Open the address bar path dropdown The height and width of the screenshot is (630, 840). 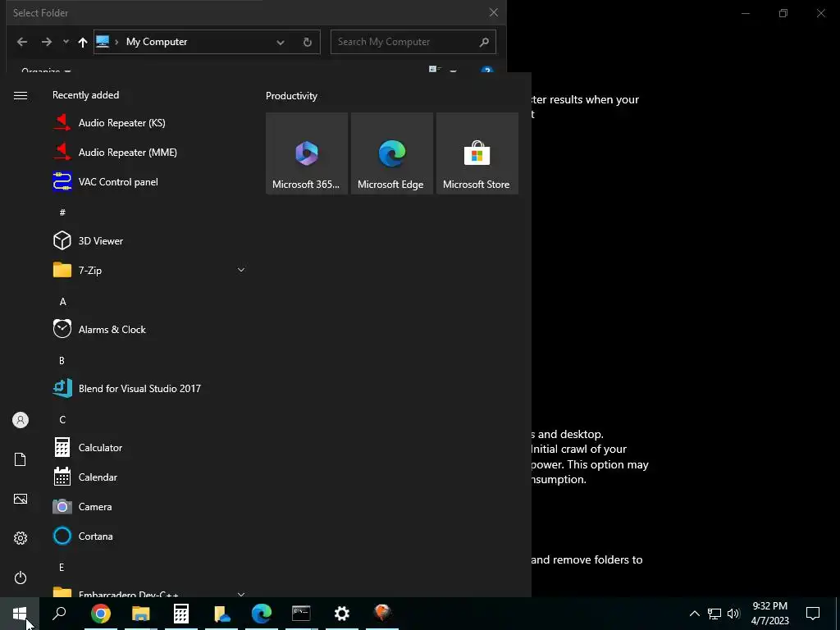(281, 43)
